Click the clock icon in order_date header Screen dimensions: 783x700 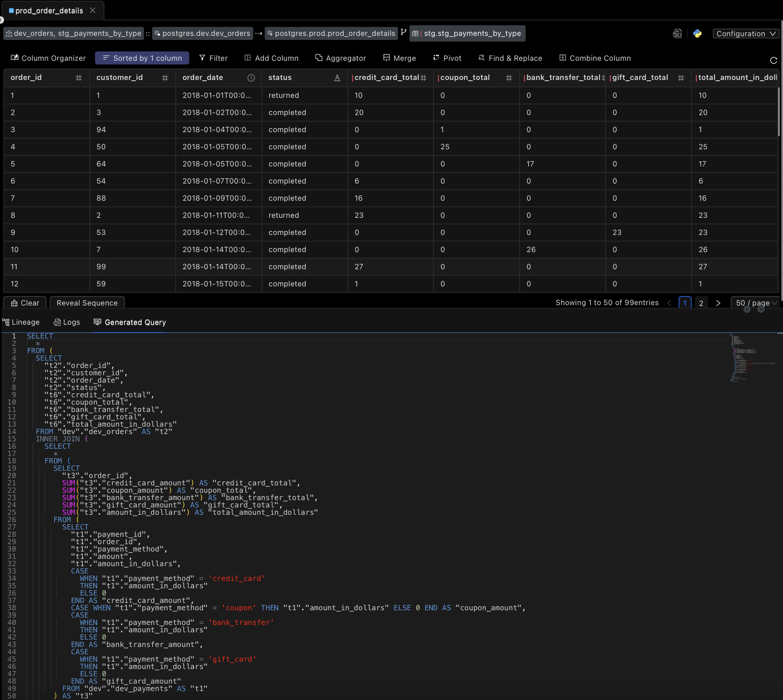click(x=251, y=78)
